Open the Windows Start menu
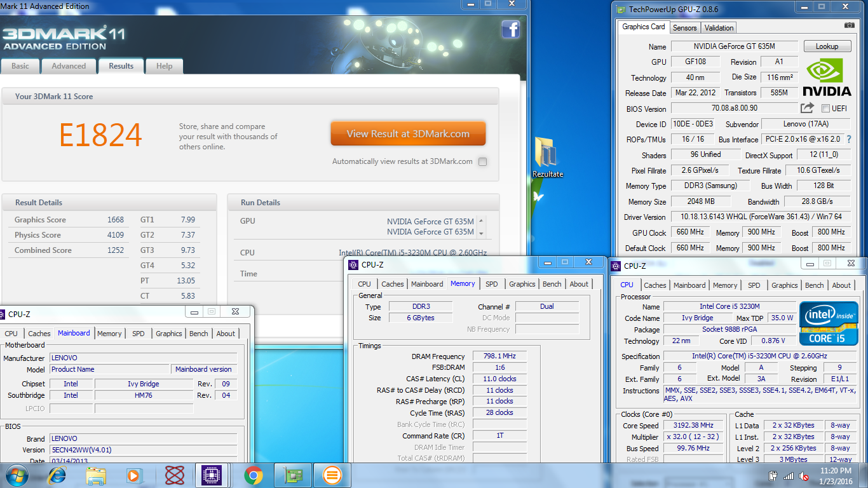 (16, 475)
